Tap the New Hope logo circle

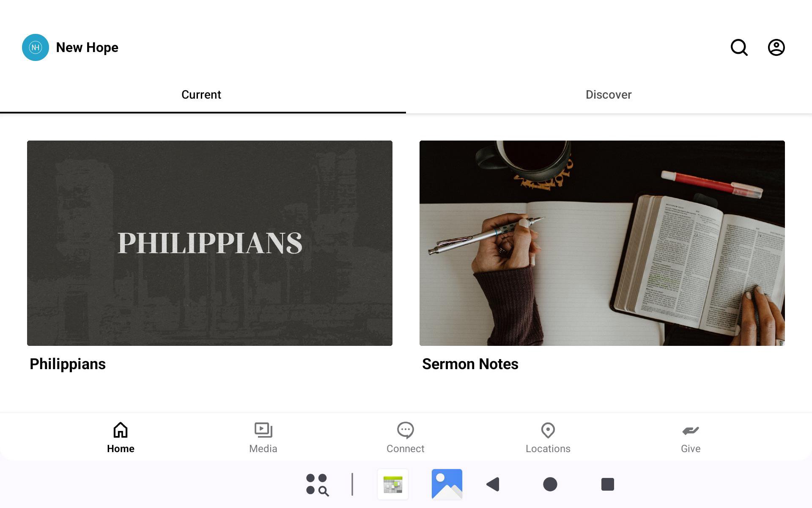36,47
